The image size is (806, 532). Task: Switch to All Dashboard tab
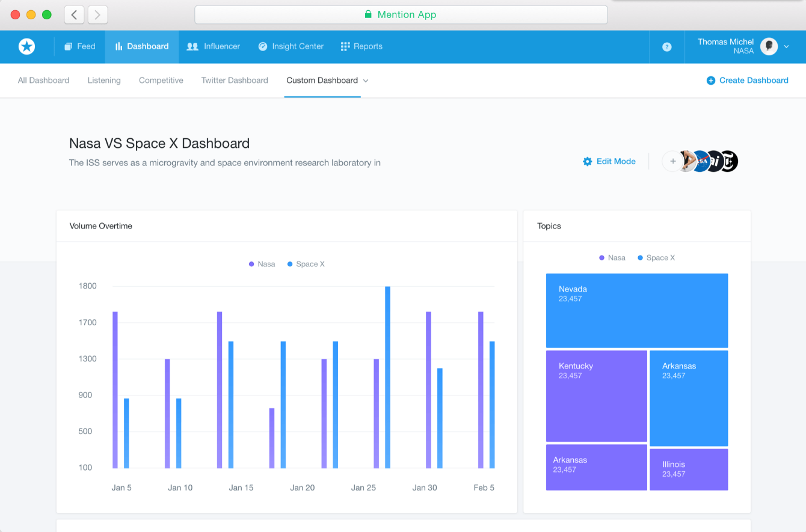43,81
